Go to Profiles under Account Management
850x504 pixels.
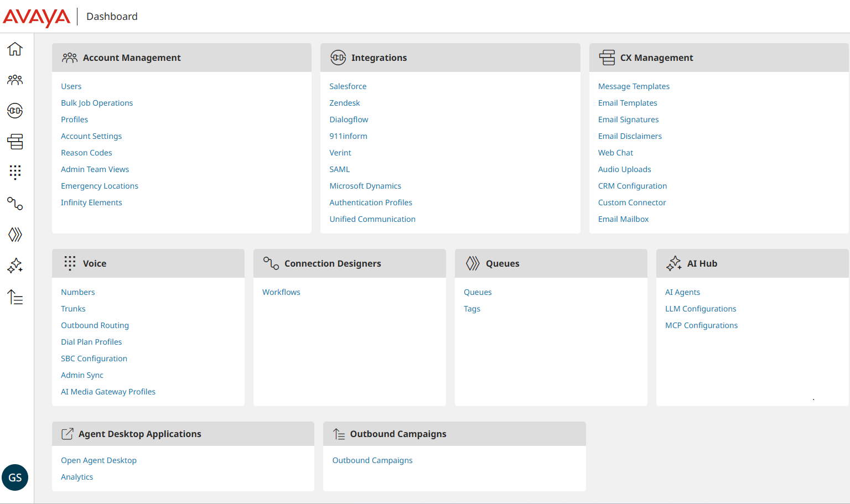click(x=74, y=119)
